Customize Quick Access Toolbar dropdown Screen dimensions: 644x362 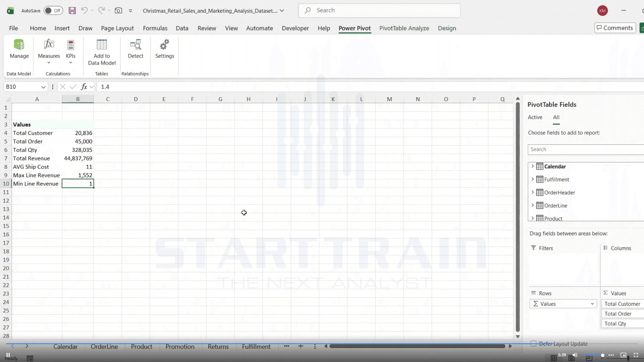131,10
